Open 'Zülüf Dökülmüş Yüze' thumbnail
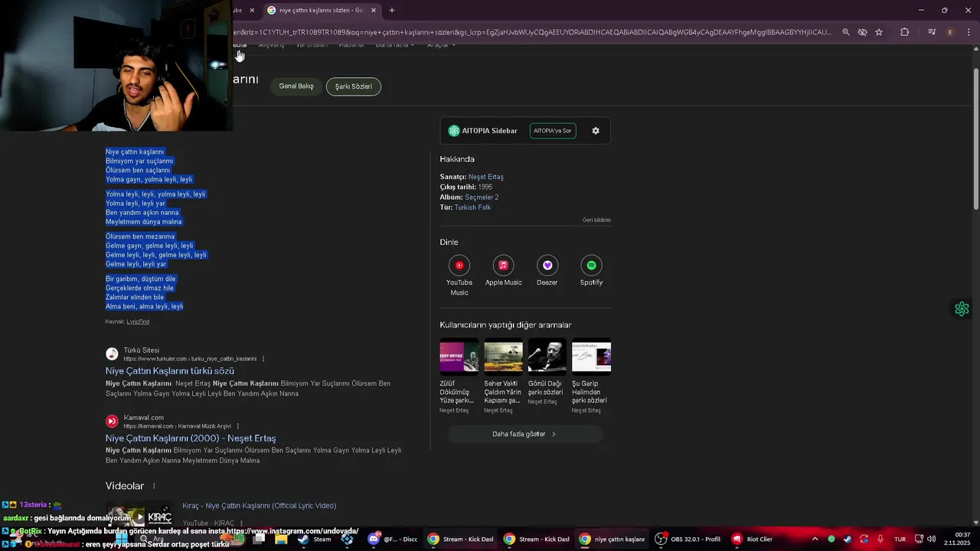This screenshot has height=551, width=980. point(459,357)
